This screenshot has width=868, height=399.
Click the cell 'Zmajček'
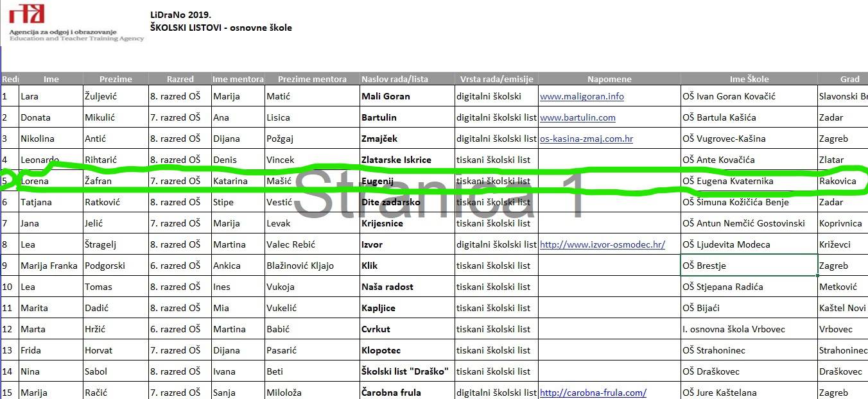coord(408,139)
